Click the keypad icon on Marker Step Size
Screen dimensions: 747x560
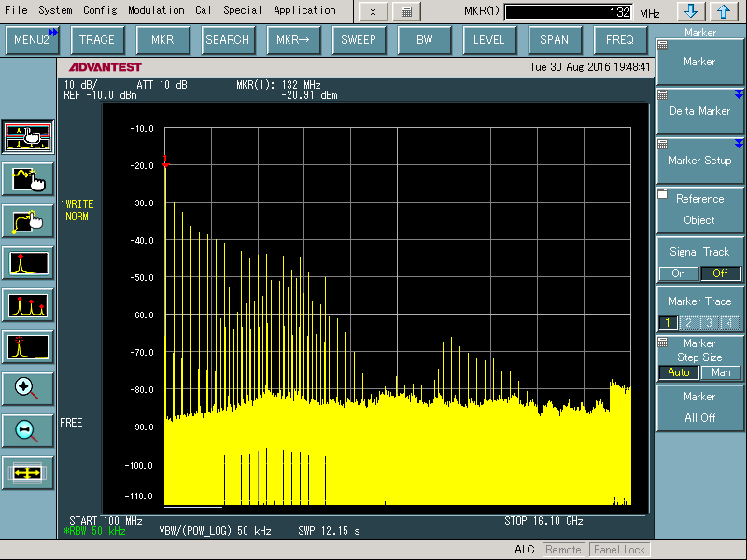tap(663, 343)
